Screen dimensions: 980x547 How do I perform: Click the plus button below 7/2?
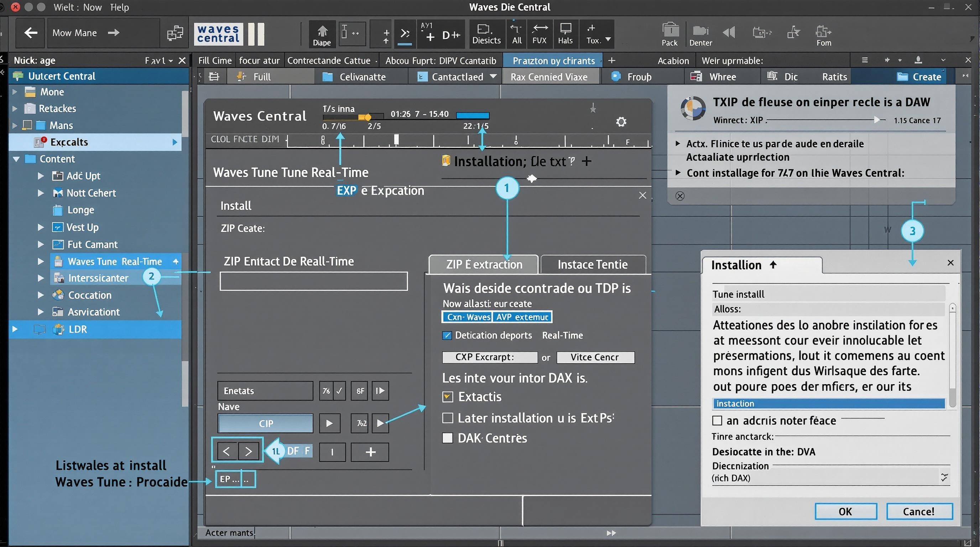coord(370,452)
